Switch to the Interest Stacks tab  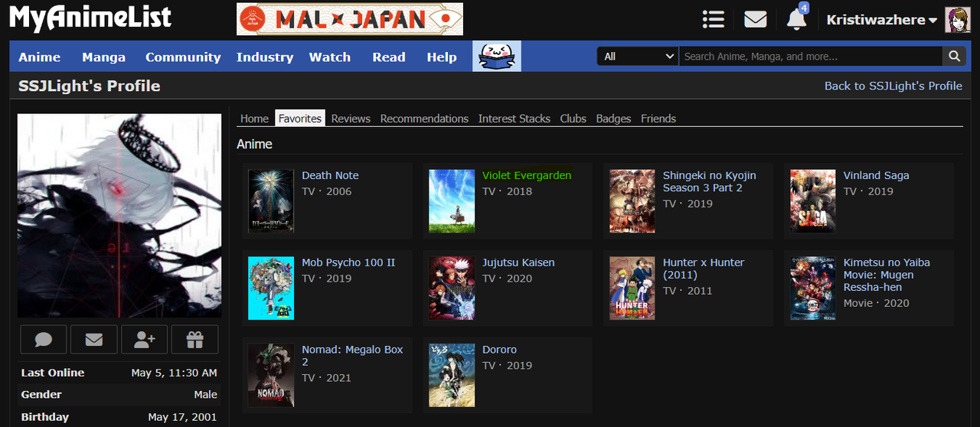[514, 118]
